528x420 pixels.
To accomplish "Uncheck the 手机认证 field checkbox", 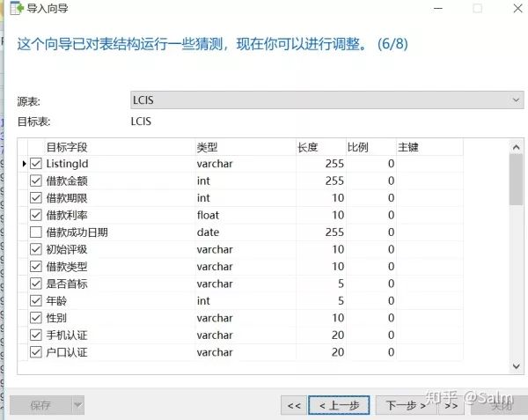I will coord(36,335).
